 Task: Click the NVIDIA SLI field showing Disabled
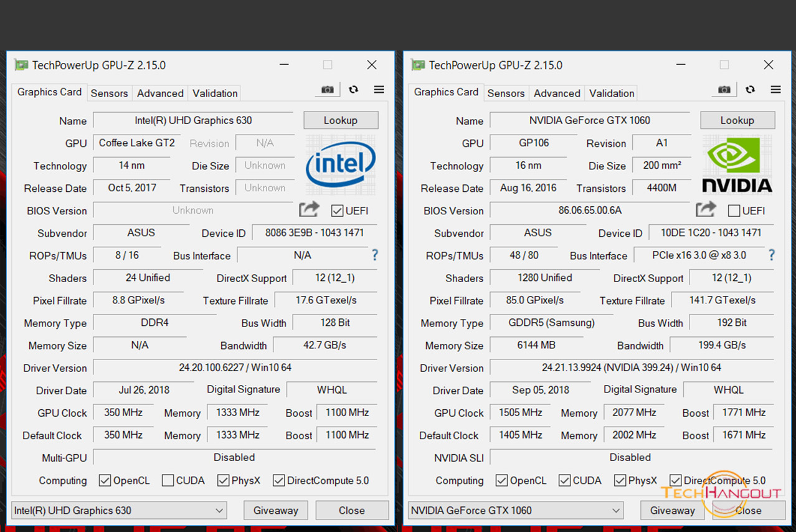[632, 457]
